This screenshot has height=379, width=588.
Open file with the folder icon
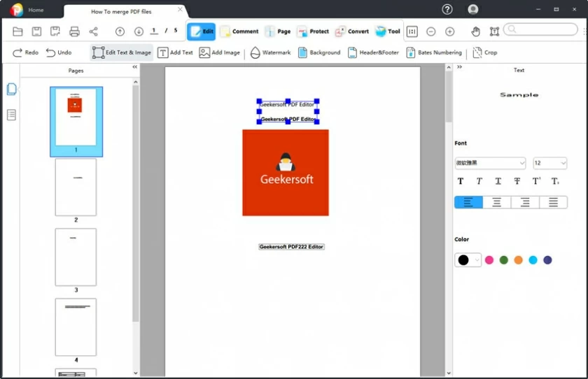point(17,31)
